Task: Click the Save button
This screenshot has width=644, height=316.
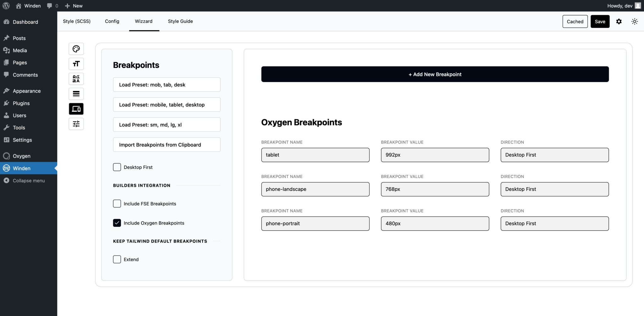Action: (x=600, y=21)
